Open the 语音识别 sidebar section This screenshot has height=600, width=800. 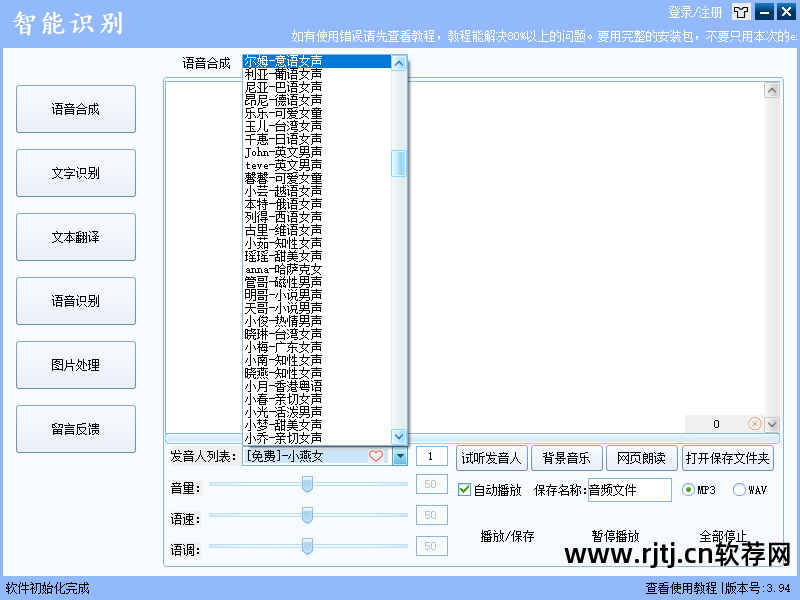[76, 301]
